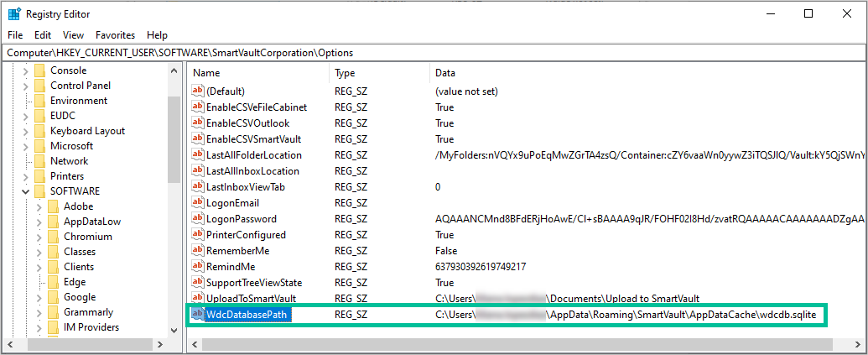Click the LastInboxViewTab value icon
The height and width of the screenshot is (355, 868).
pos(198,187)
